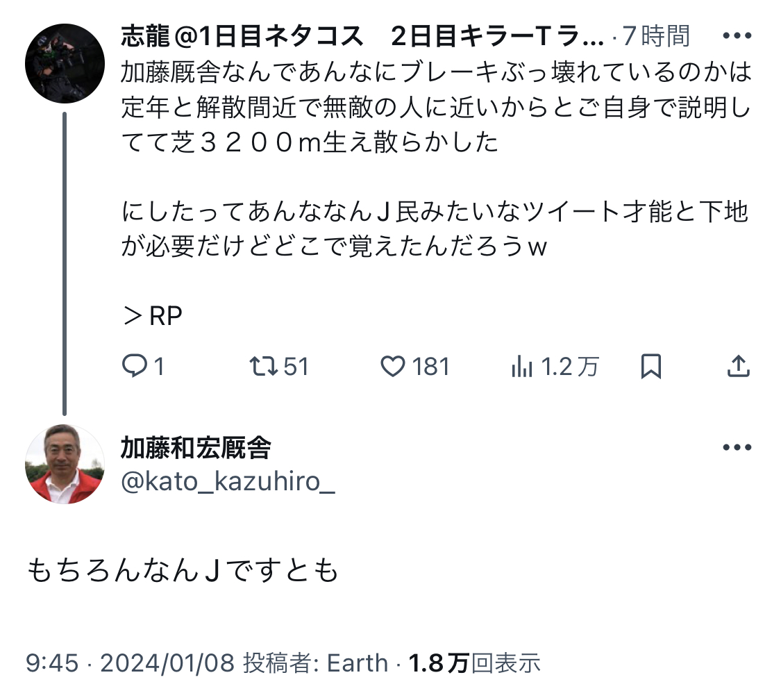This screenshot has height=700, width=781.
Task: Tap the share upload icon
Action: tap(737, 366)
